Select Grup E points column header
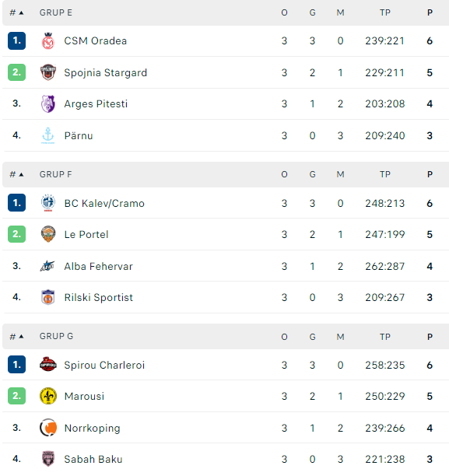This screenshot has height=476, width=449. 430,12
